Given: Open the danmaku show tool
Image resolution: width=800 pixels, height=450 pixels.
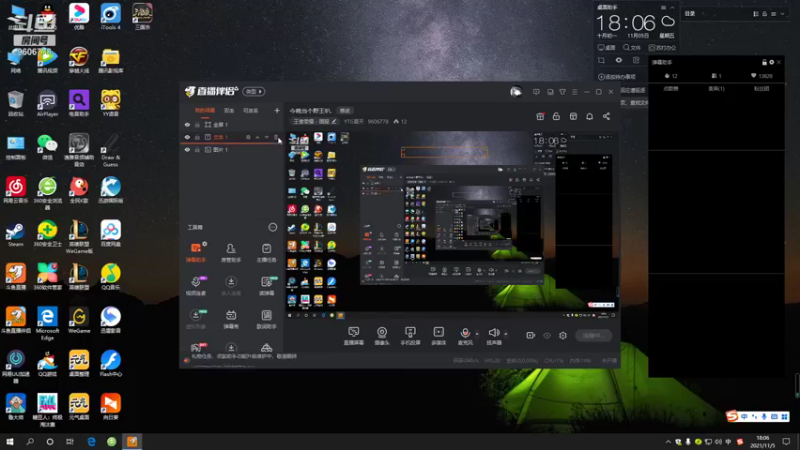Looking at the screenshot, I should pyautogui.click(x=231, y=319).
